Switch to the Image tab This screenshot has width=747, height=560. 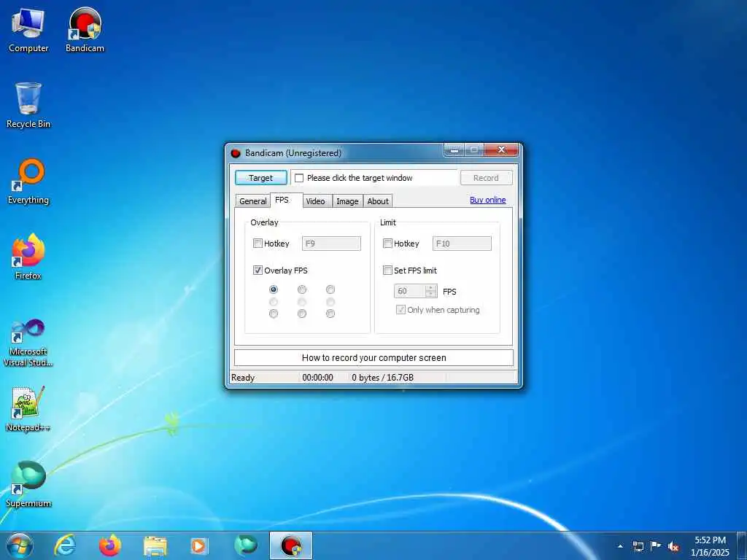(x=347, y=201)
